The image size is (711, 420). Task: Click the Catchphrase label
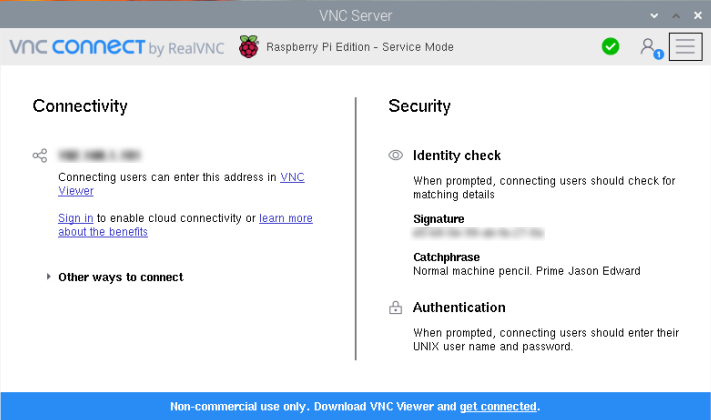(x=446, y=257)
